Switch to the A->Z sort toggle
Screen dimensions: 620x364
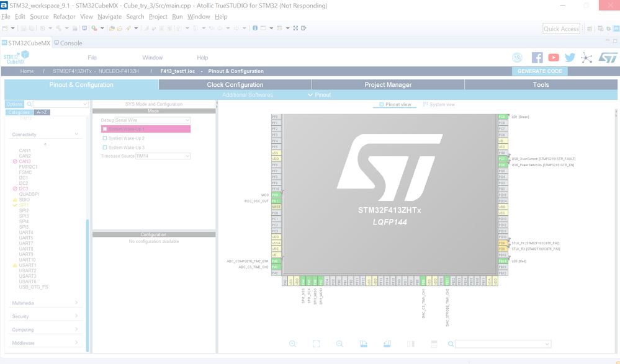pos(42,113)
